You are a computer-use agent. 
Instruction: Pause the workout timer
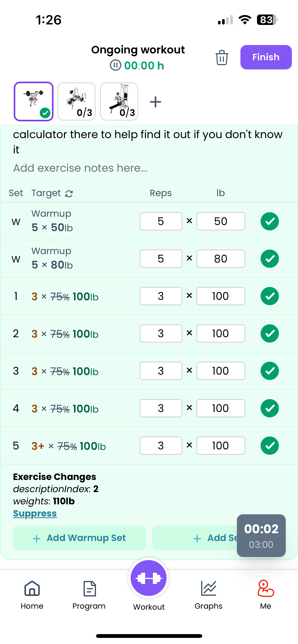click(115, 65)
